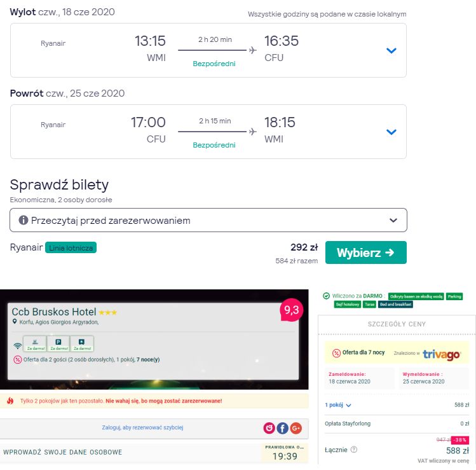
Task: Click the trivago logo
Action: (x=442, y=354)
